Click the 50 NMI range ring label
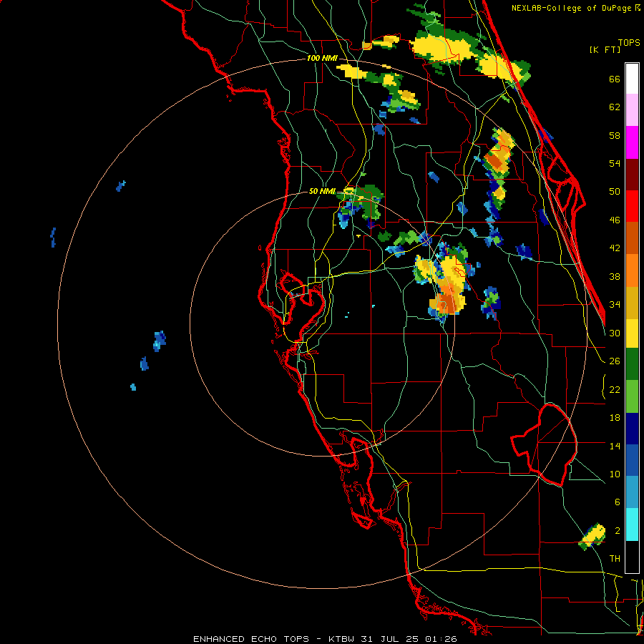 coord(322,191)
